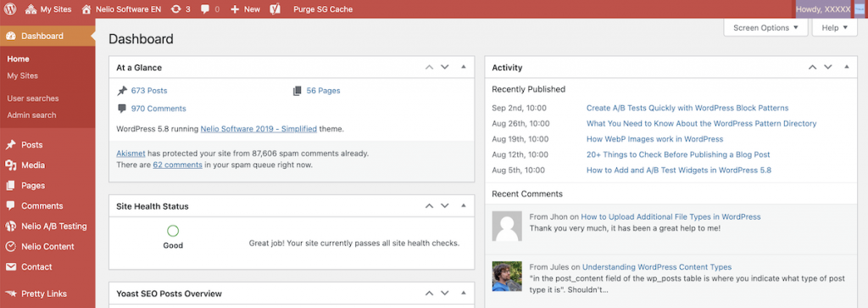Move Site Health Status widget up
Viewport: 868px width, 308px height.
[x=429, y=205]
